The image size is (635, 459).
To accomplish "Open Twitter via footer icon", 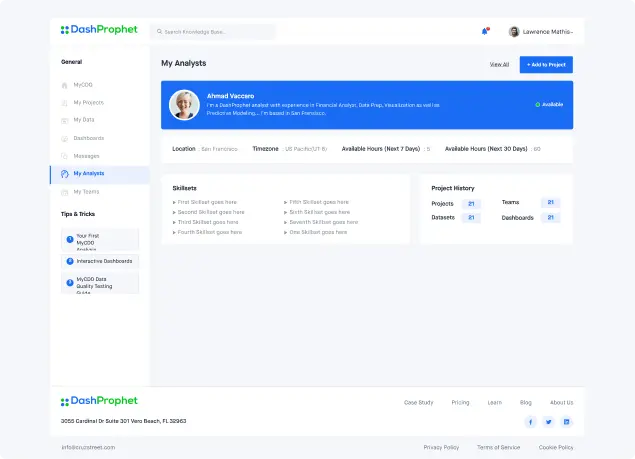I will click(x=548, y=422).
